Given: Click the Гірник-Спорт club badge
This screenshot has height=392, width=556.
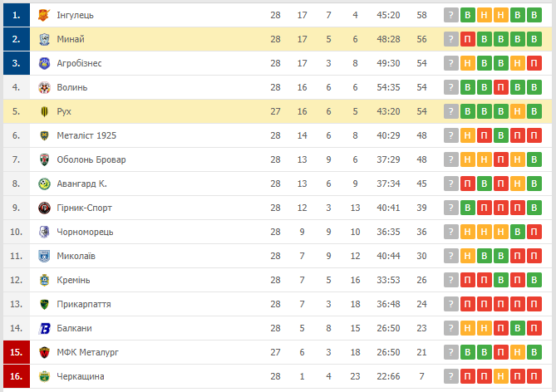Looking at the screenshot, I should tap(44, 208).
